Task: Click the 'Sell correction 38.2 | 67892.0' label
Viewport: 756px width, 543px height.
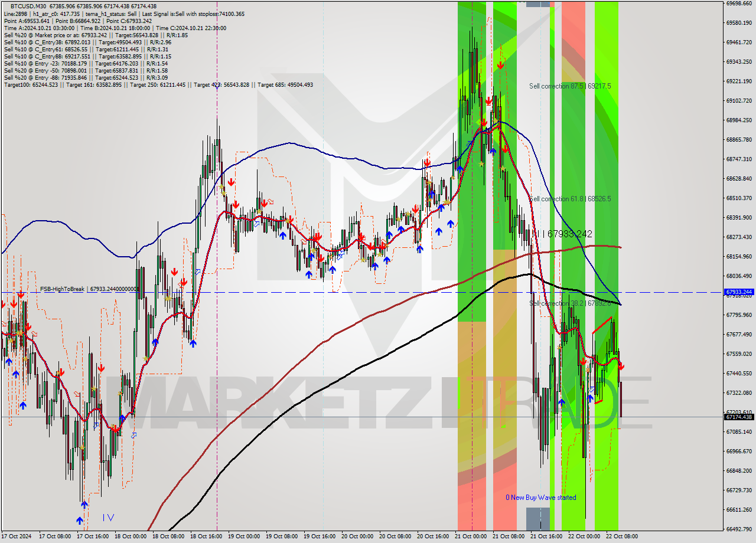Action: coord(570,303)
